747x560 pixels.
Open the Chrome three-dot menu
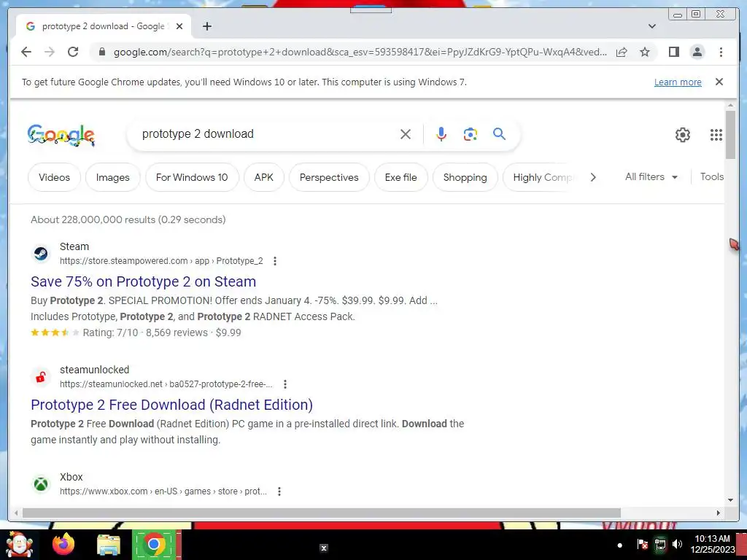tap(721, 52)
